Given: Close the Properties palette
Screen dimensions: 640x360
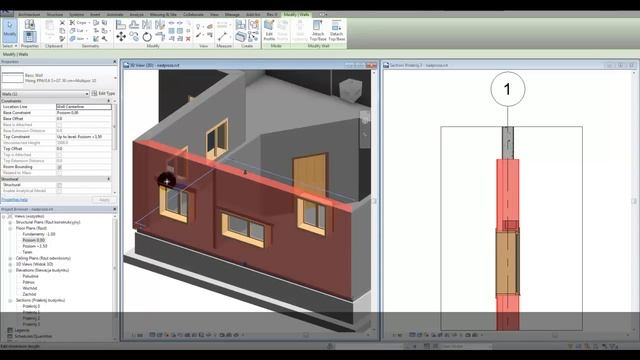Looking at the screenshot, I should point(115,62).
